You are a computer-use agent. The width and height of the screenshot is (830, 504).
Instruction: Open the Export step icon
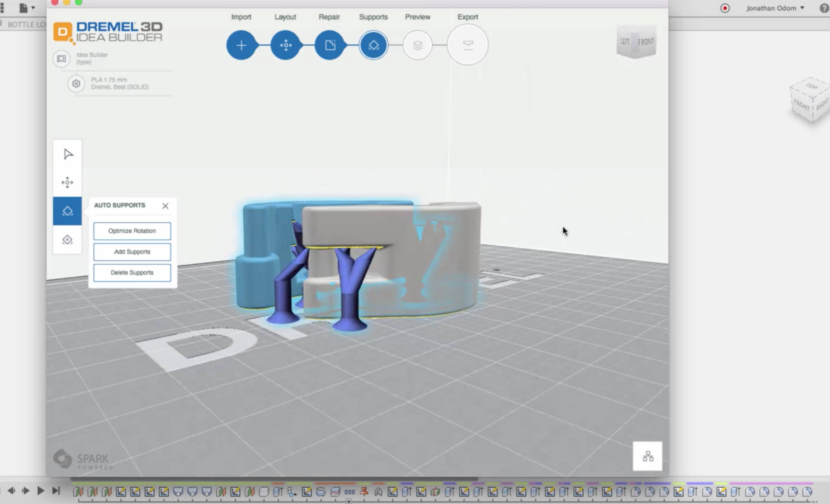[468, 45]
